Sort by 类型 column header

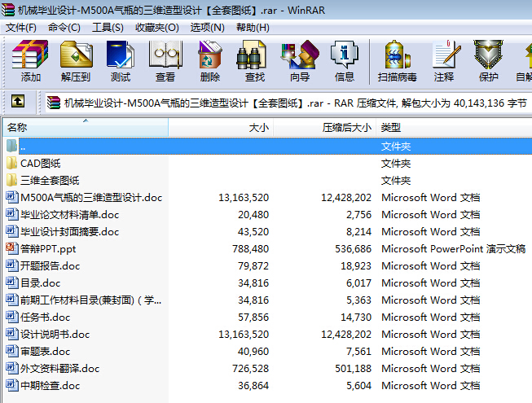[454, 128]
